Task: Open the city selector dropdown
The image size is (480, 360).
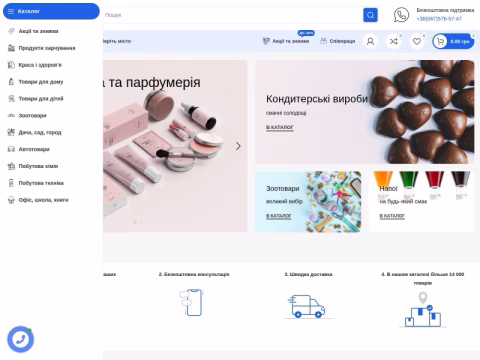Action: (x=117, y=41)
